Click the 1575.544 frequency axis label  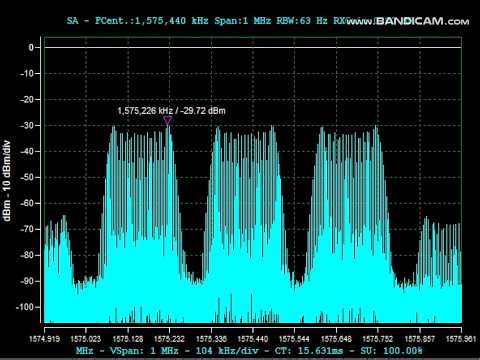click(x=294, y=339)
